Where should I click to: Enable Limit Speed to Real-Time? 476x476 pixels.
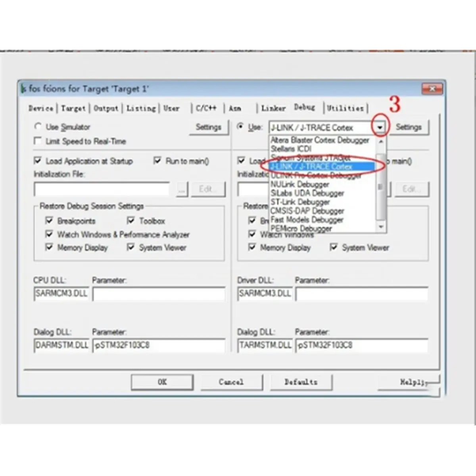click(x=38, y=140)
